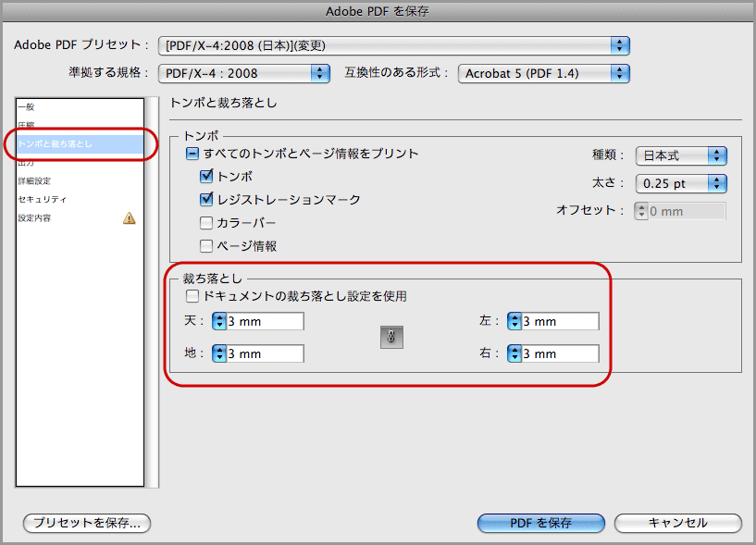This screenshot has width=756, height=545.
Task: Click the 天 bleed value field
Action: tap(266, 321)
